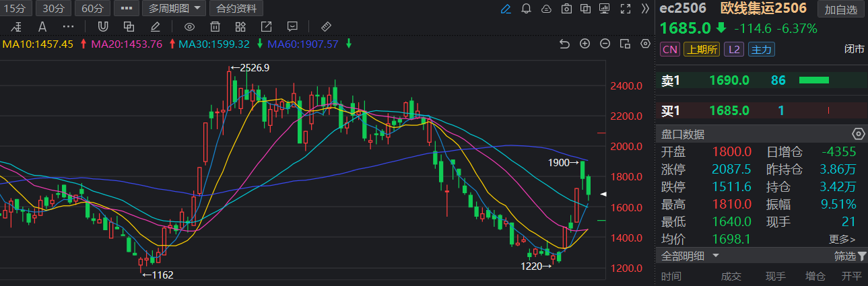Toggle drawing visibility eye icon
Viewport: 868px width, 286px height.
pyautogui.click(x=190, y=27)
